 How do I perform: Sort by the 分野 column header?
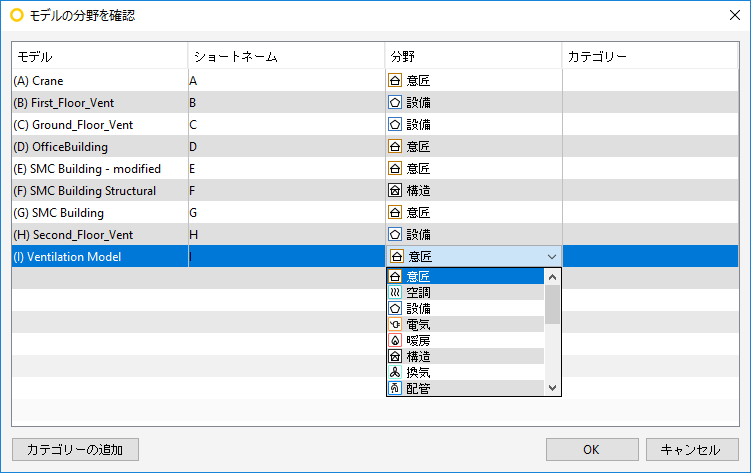point(473,56)
